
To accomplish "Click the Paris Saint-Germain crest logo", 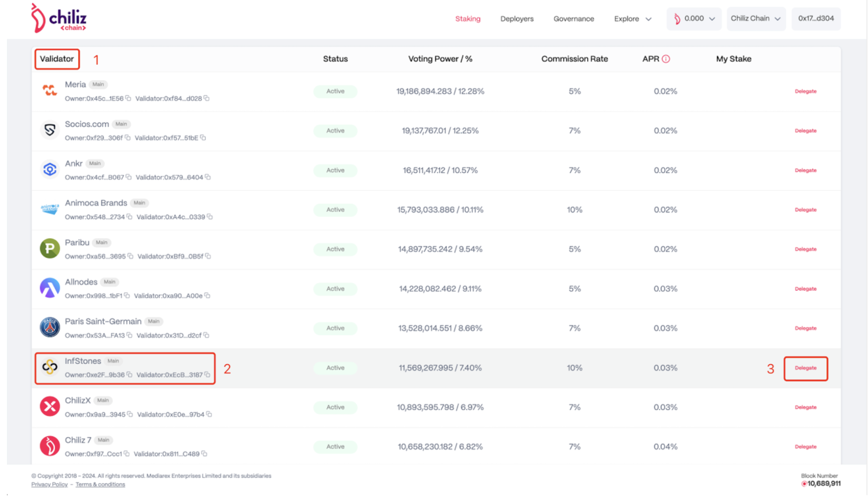I will click(x=50, y=328).
